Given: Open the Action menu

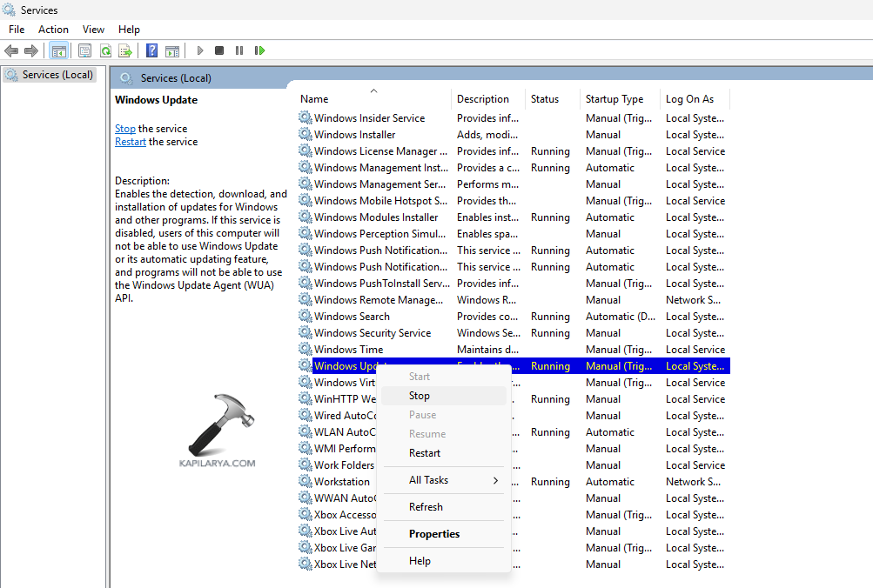Looking at the screenshot, I should pos(53,29).
